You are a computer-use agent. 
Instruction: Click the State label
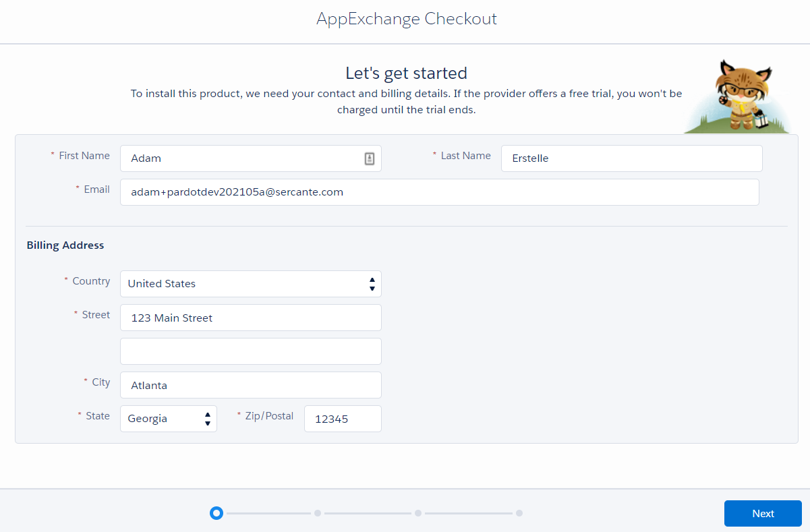[x=98, y=416]
